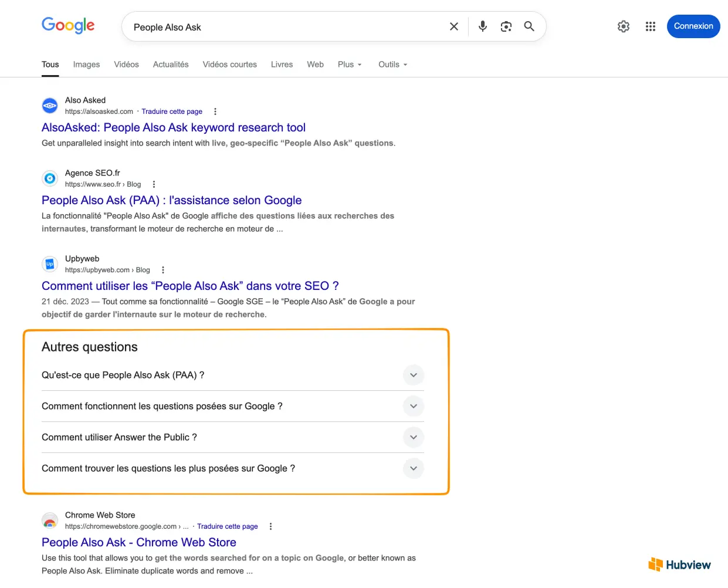The image size is (728, 588).
Task: Click the https://alsoasked.com URL text
Action: point(99,111)
